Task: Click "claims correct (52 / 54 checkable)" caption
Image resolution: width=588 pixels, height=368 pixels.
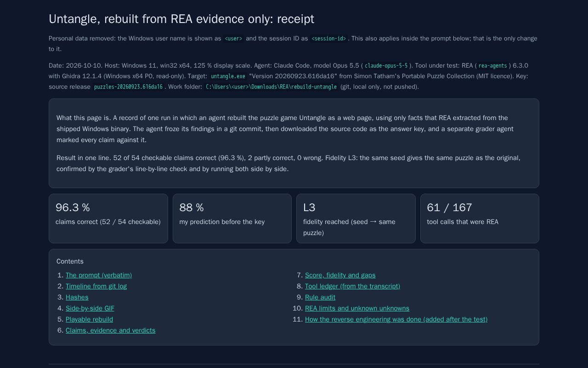Action: click(x=108, y=222)
